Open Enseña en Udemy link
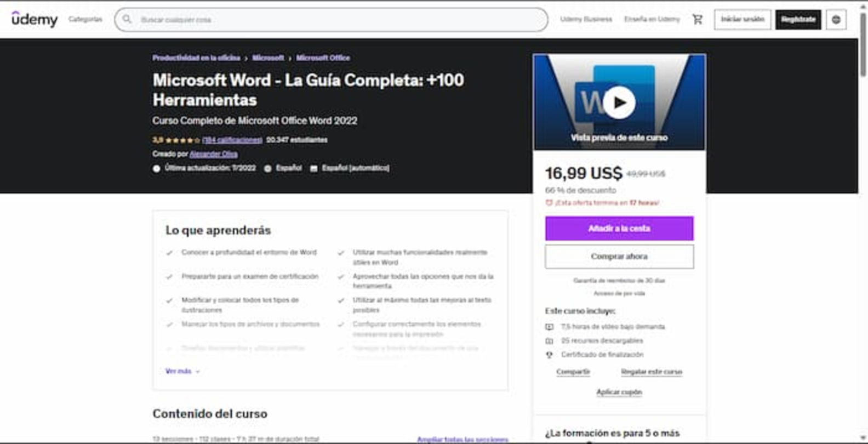The image size is (868, 444). coord(652,19)
